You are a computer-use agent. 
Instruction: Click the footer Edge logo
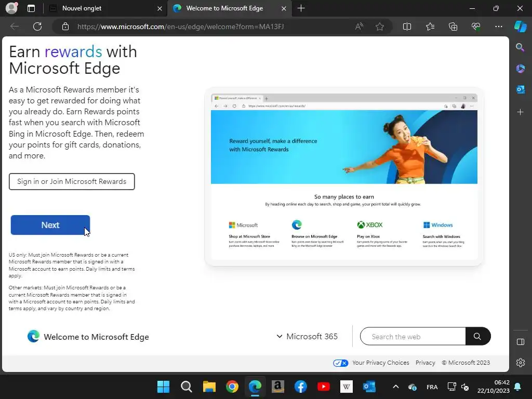pos(33,336)
